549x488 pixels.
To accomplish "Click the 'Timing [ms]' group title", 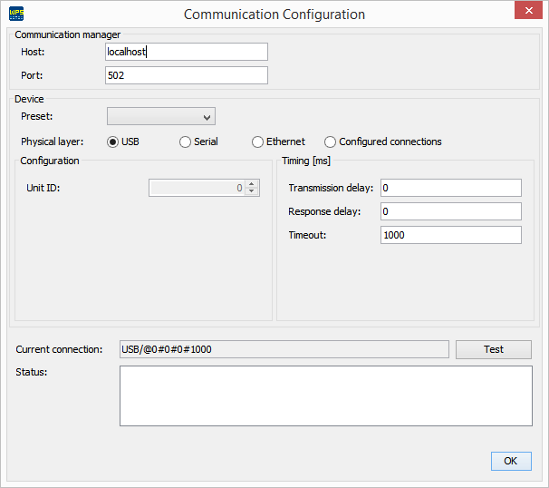I will coord(306,161).
